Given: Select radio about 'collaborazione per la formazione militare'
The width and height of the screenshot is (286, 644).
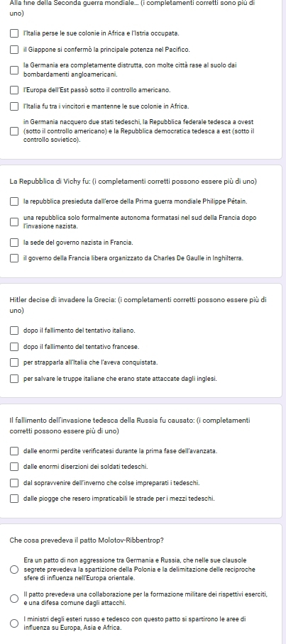Looking at the screenshot, I should pyautogui.click(x=14, y=599).
